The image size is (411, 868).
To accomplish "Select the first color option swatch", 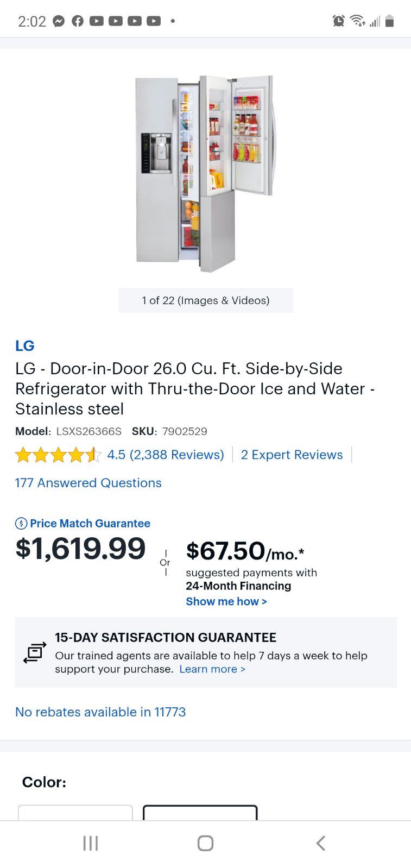I will [x=75, y=812].
